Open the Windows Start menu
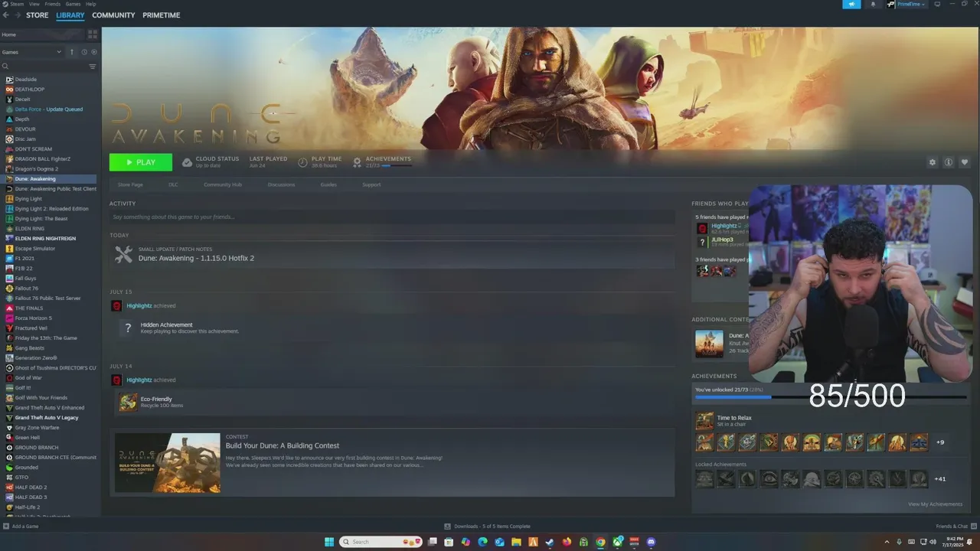Screen dimensions: 980x551 tap(329, 542)
